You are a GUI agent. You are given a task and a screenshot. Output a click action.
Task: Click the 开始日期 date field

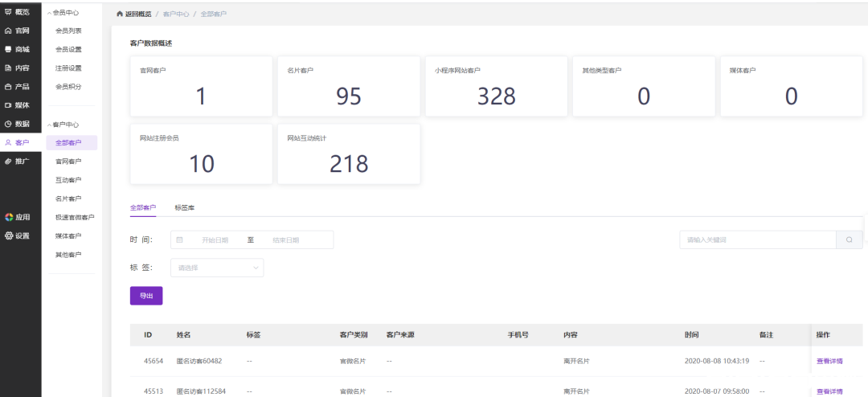pos(215,239)
